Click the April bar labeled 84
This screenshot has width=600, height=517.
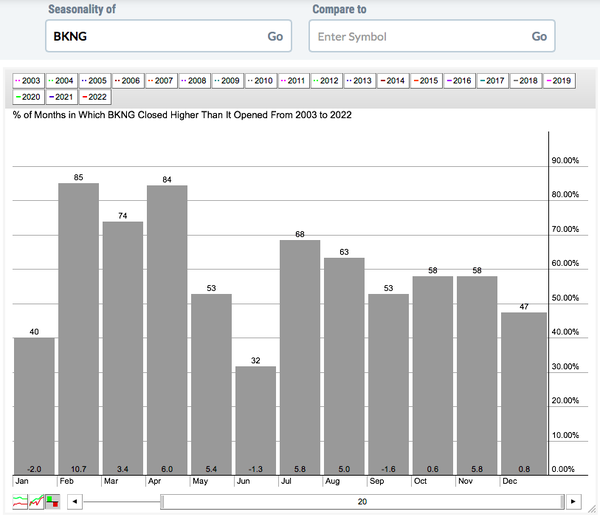[167, 330]
